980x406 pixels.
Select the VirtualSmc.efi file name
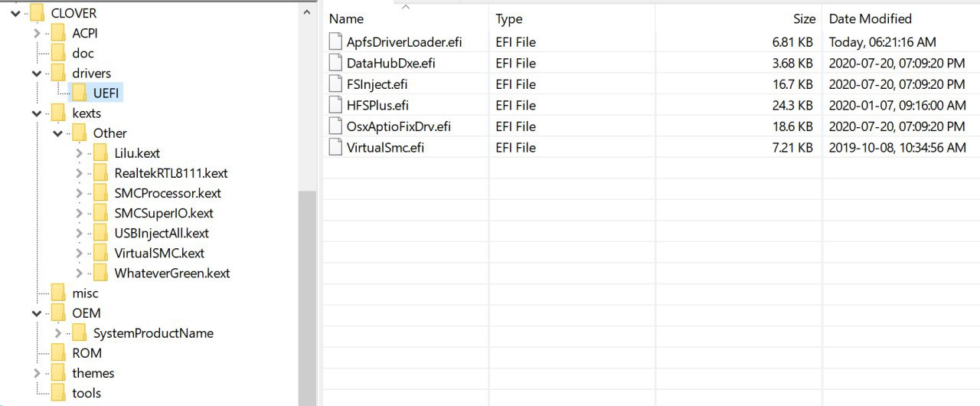[x=385, y=147]
